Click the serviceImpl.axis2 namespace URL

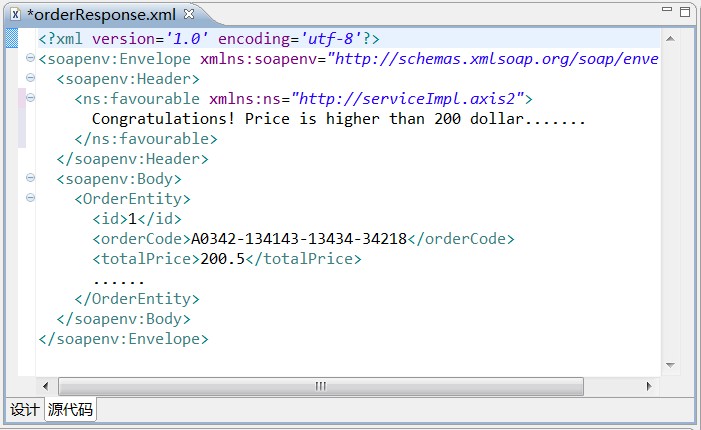click(x=407, y=99)
